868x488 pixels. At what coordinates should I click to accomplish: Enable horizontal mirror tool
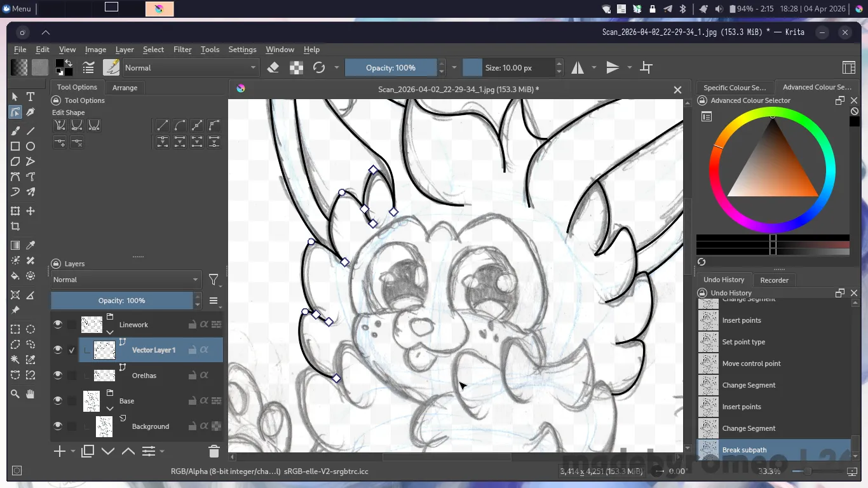click(x=578, y=67)
